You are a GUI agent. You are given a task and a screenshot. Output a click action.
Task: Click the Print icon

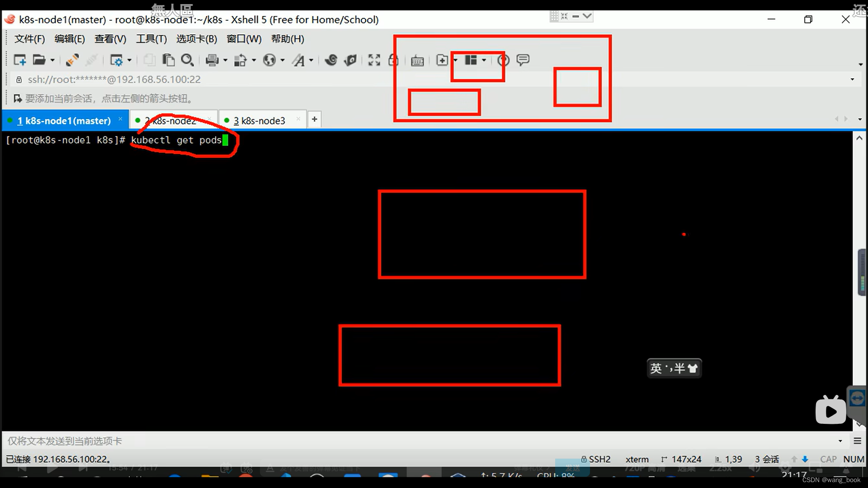click(212, 60)
